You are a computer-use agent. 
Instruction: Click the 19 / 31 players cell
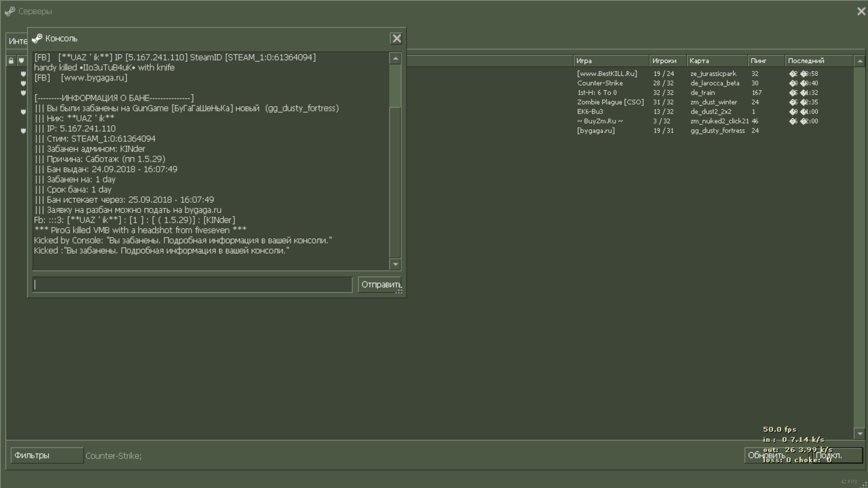[663, 131]
